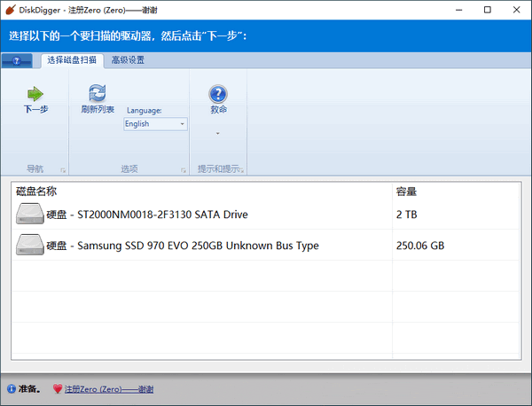This screenshot has width=532, height=406.
Task: Click the Language: label
Action: pos(145,111)
